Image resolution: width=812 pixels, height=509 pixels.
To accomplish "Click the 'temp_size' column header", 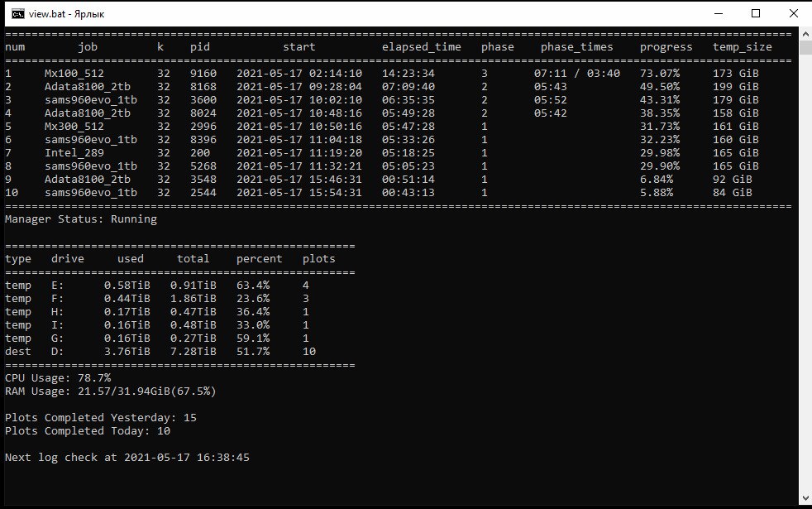I will click(742, 47).
